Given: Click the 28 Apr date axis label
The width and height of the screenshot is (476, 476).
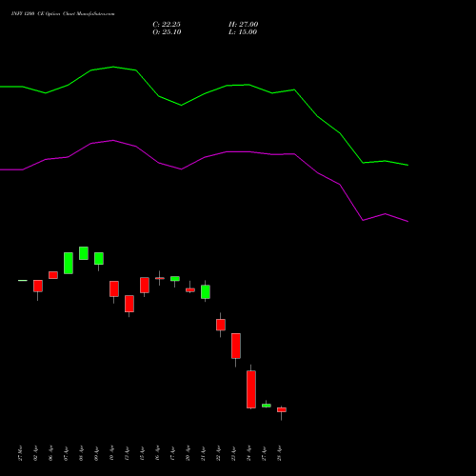Looking at the screenshot, I should 279,453.
